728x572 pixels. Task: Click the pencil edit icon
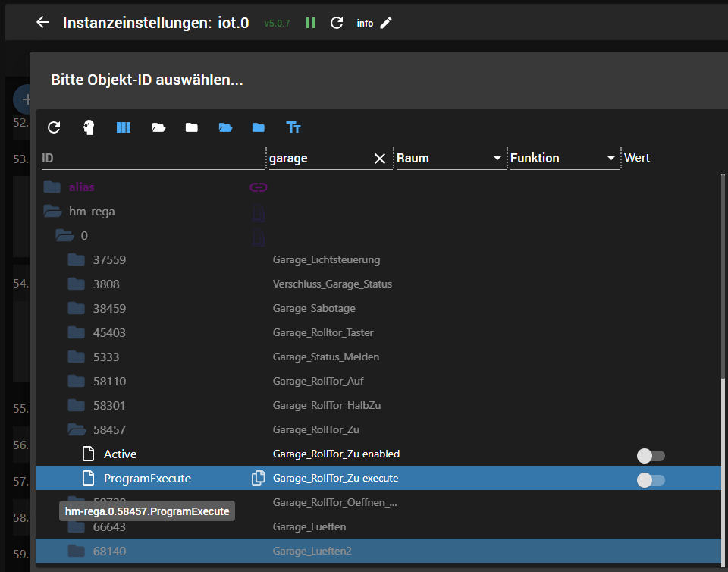[x=386, y=23]
